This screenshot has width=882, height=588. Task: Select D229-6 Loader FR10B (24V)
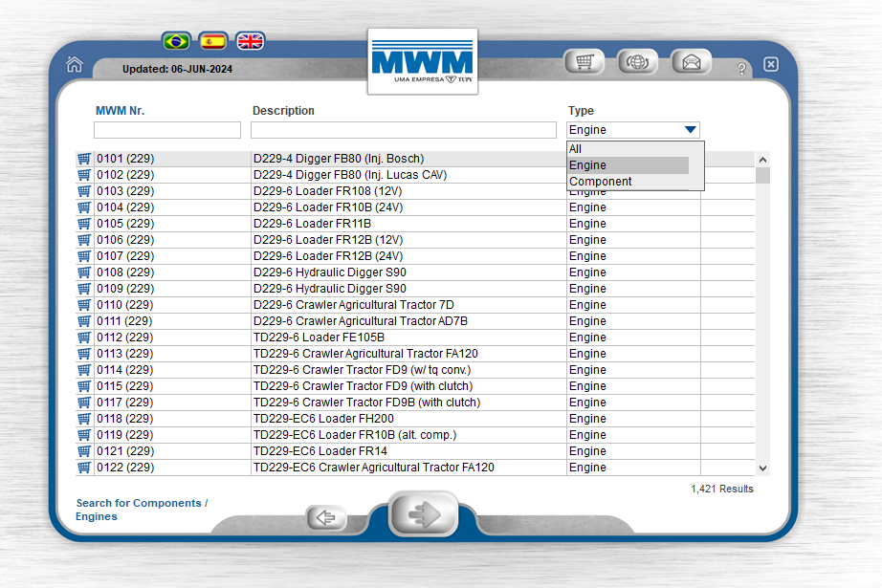pyautogui.click(x=328, y=207)
